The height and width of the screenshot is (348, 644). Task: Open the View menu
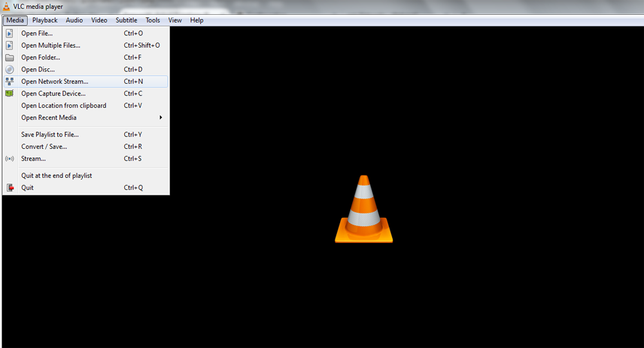(x=175, y=20)
